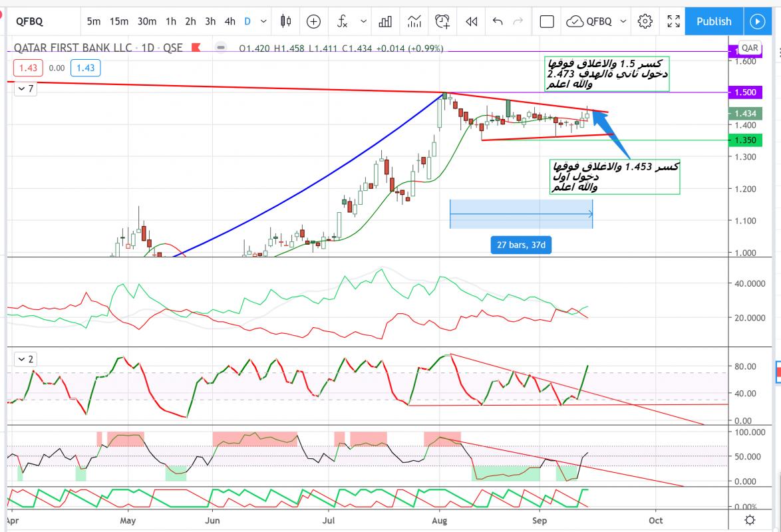This screenshot has height=532, width=781.
Task: Expand the time interval dropdown arrow
Action: [x=264, y=21]
